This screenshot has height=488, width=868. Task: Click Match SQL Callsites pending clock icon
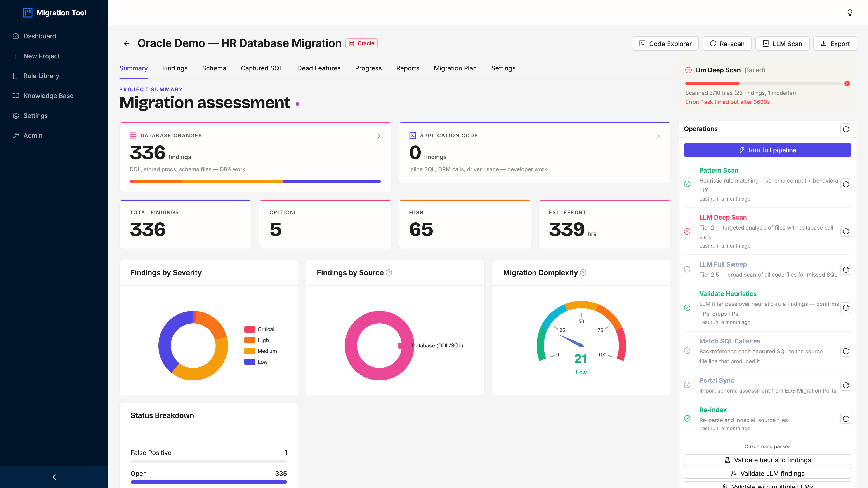pyautogui.click(x=687, y=351)
